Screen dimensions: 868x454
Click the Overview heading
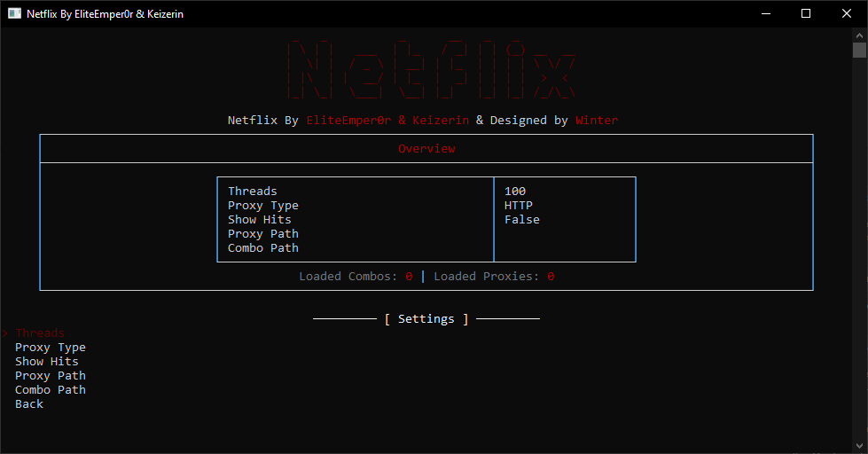coord(426,148)
